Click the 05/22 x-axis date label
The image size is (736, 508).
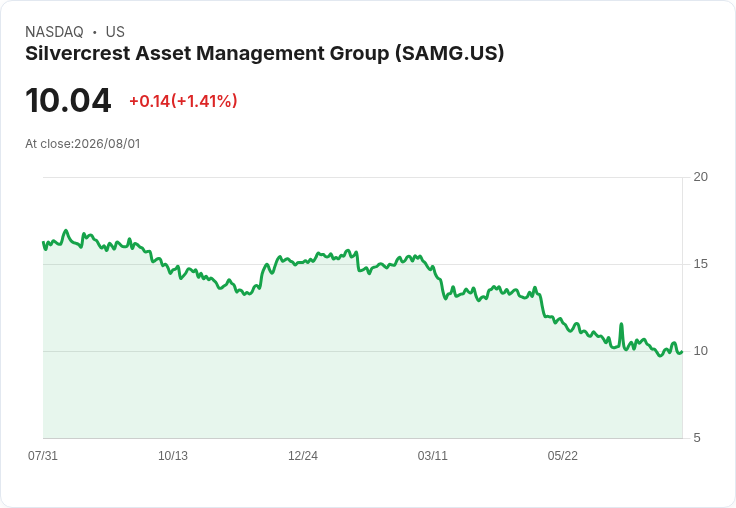tap(563, 455)
